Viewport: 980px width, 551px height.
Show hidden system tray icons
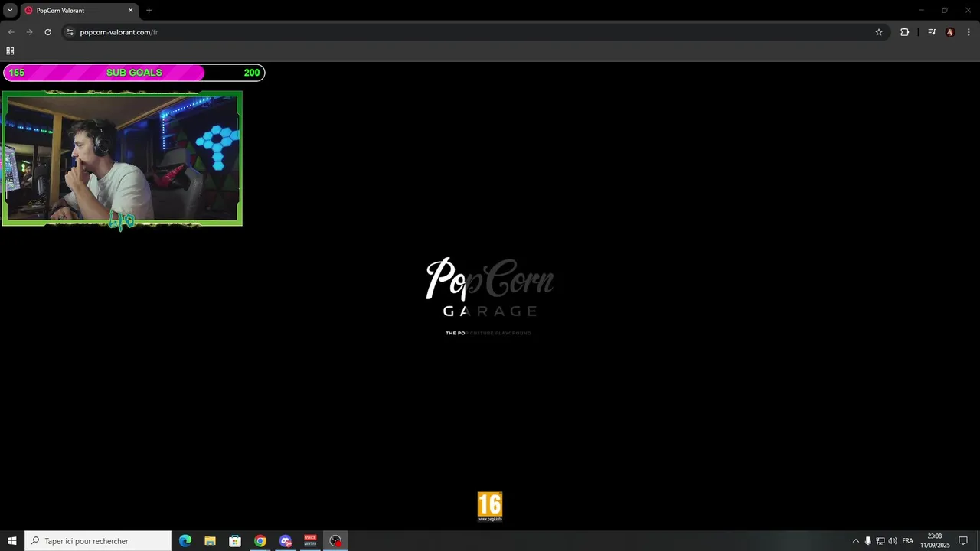pos(855,541)
